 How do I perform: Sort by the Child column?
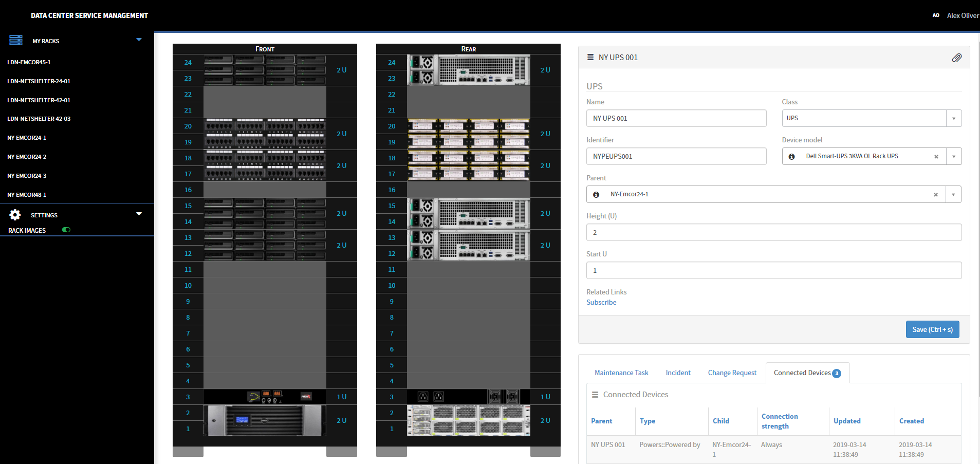pyautogui.click(x=720, y=421)
